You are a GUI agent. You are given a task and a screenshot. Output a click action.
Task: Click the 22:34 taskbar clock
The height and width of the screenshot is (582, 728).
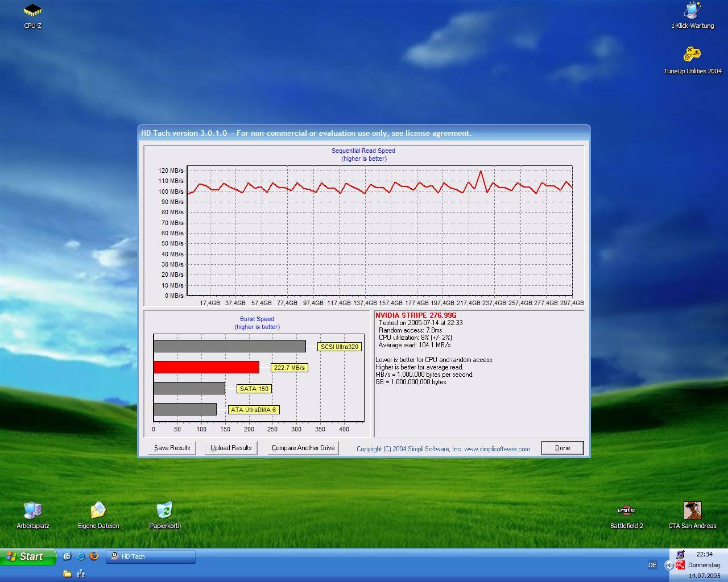(704, 554)
